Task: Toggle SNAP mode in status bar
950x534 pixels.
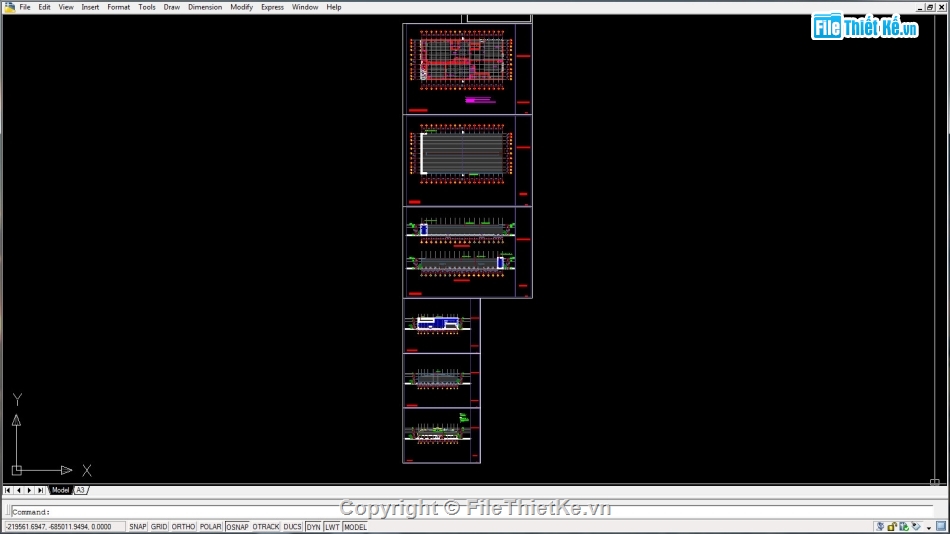Action: click(x=138, y=527)
